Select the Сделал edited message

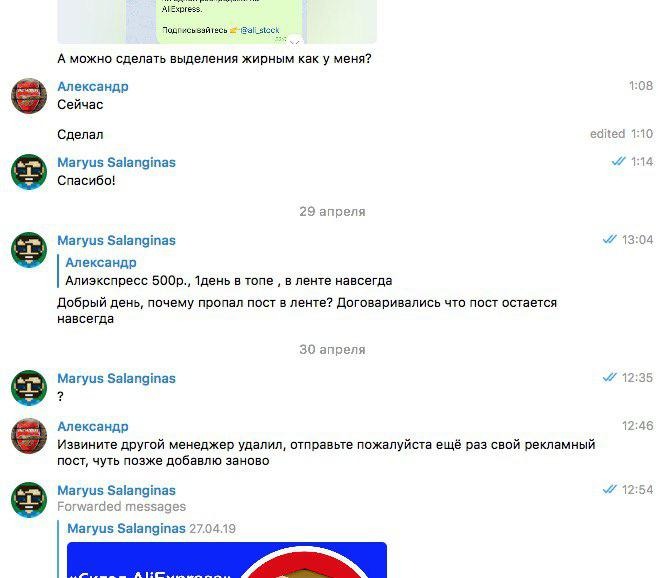[80, 134]
